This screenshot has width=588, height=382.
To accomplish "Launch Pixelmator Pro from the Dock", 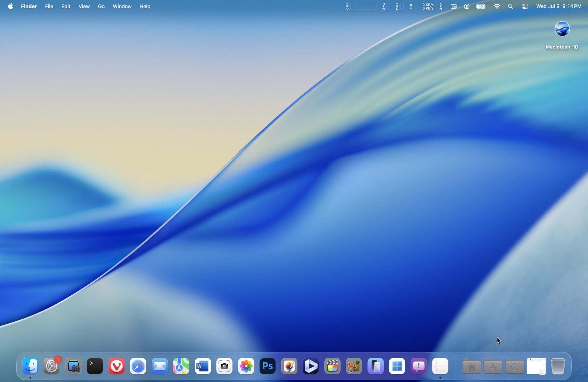I will tap(289, 366).
